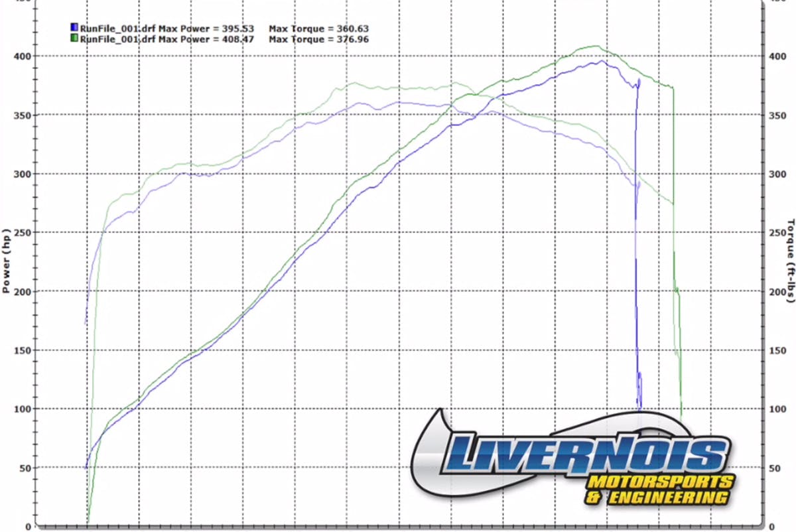Click the green legend color swatch
The height and width of the screenshot is (532, 796).
pos(74,39)
